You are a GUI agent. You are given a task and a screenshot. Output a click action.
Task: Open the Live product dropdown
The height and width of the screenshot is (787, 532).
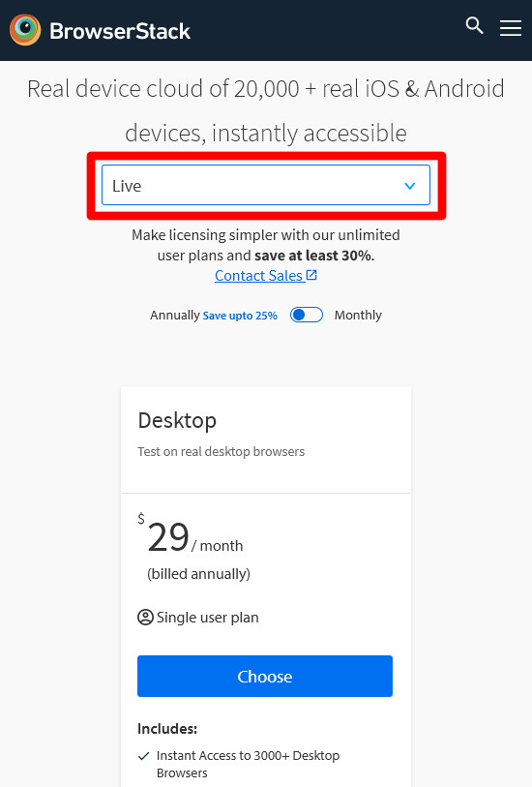pyautogui.click(x=266, y=185)
